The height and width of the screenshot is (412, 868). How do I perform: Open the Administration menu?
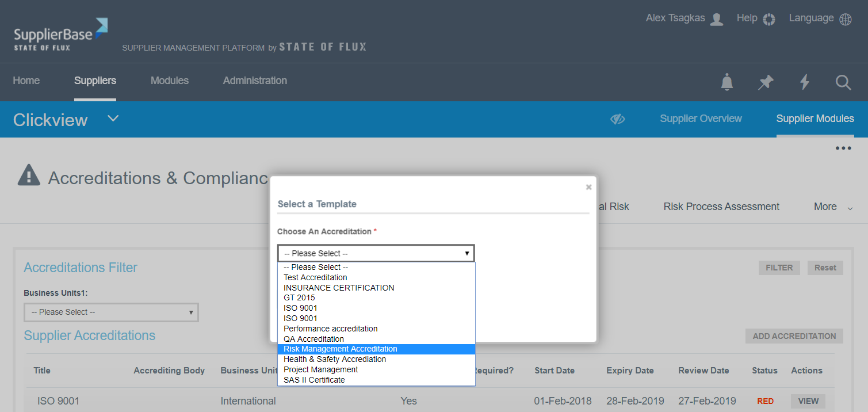pyautogui.click(x=255, y=81)
